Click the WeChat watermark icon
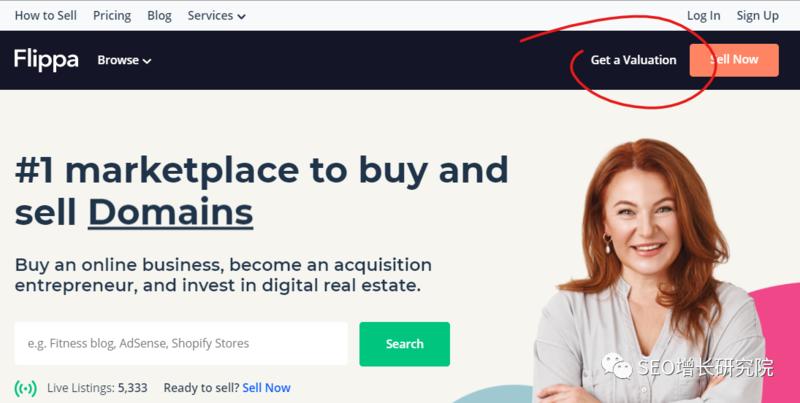The width and height of the screenshot is (800, 403). [616, 366]
